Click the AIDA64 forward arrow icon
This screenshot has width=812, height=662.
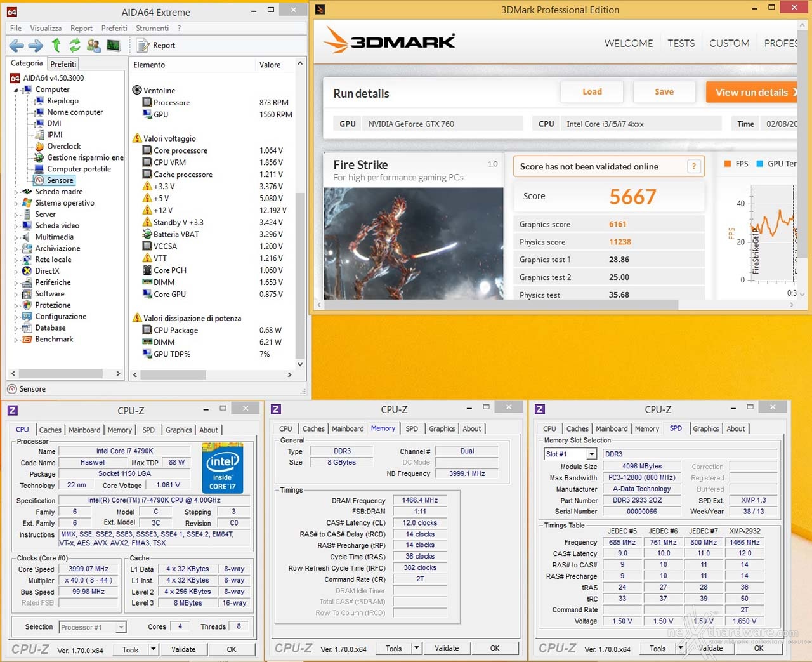[x=36, y=45]
